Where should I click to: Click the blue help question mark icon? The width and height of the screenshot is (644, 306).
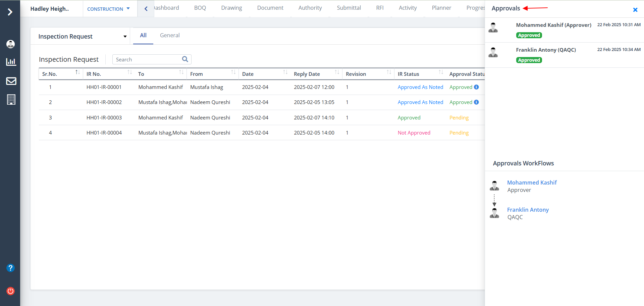pyautogui.click(x=11, y=268)
